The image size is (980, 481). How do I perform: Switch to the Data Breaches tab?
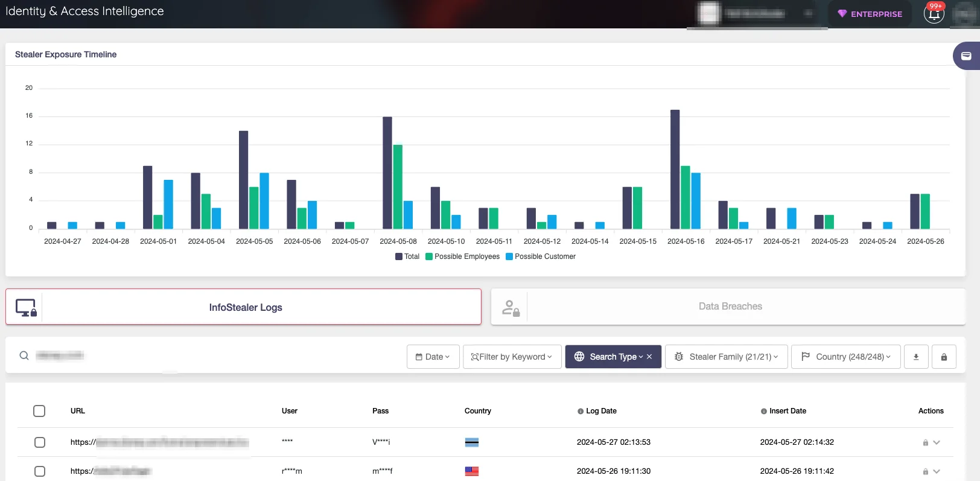[x=728, y=307]
